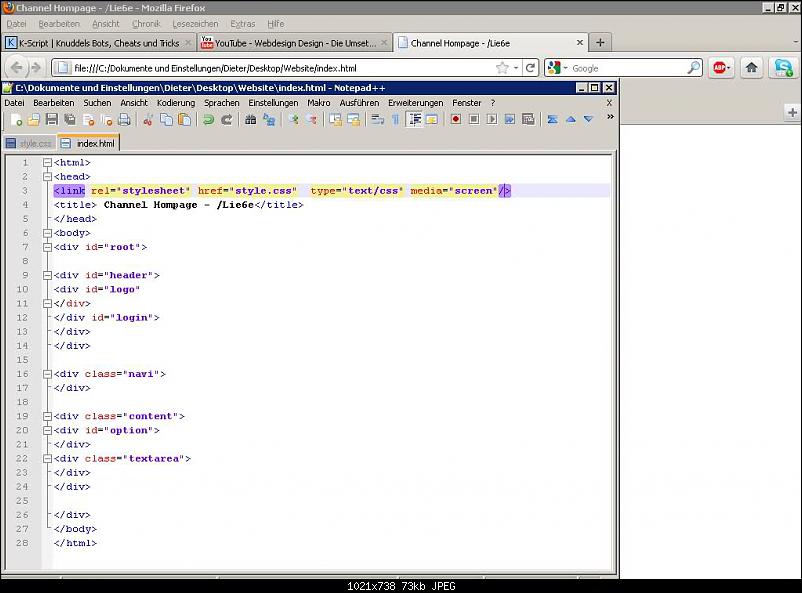Select the index.html document tab

pyautogui.click(x=89, y=143)
